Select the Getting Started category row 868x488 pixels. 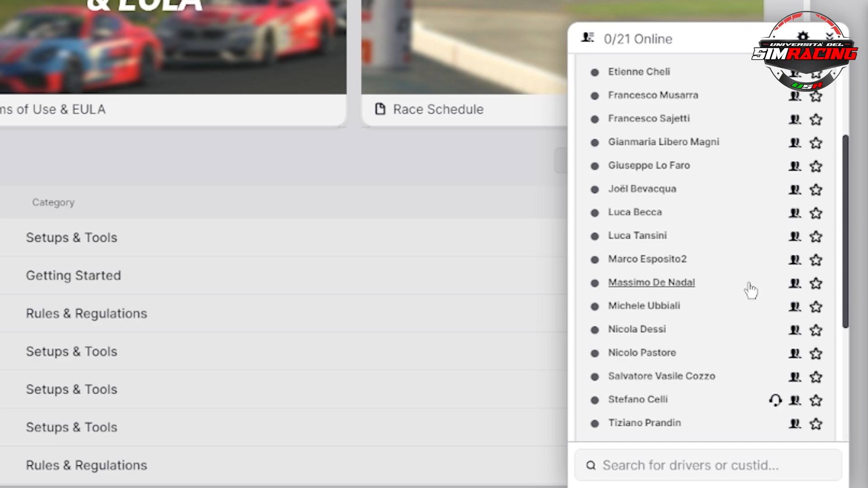tap(73, 275)
